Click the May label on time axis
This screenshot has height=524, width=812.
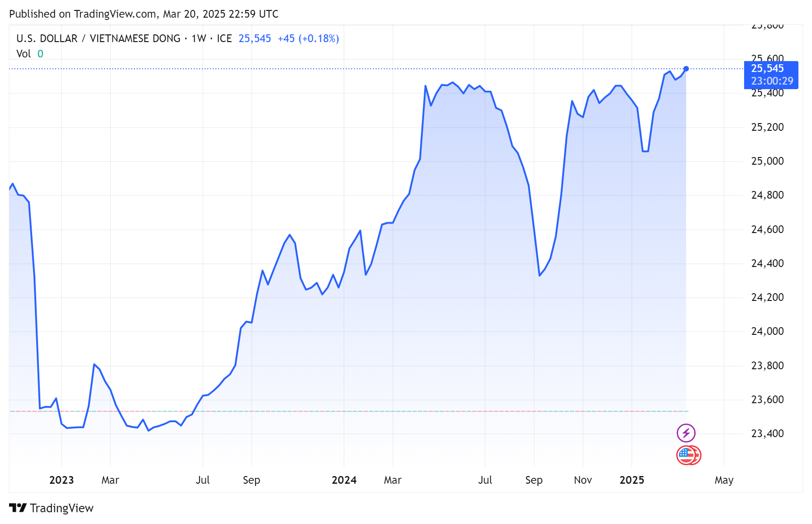(x=724, y=480)
